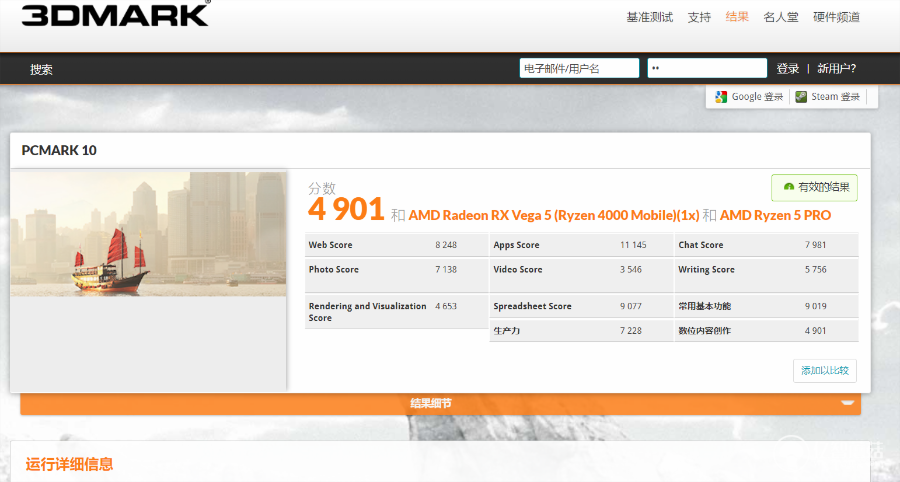The width and height of the screenshot is (900, 482).
Task: Log in with Steam 登录
Action: pos(828,97)
